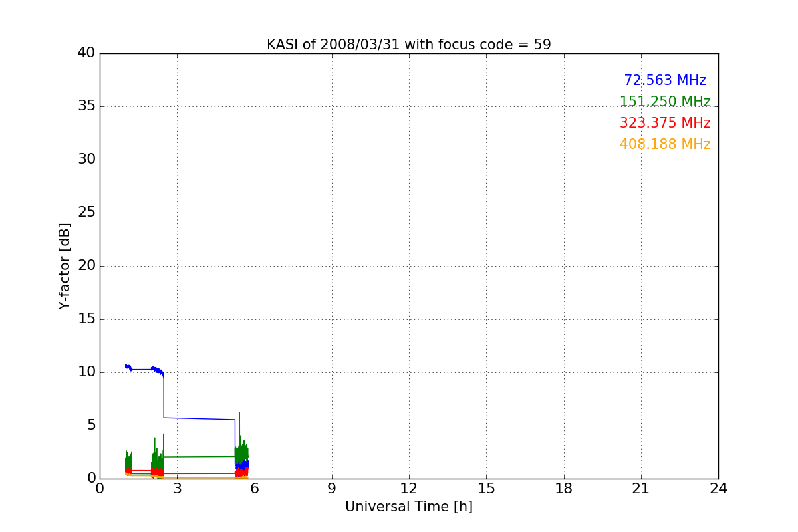Click the x-axis tick label 3

177,489
